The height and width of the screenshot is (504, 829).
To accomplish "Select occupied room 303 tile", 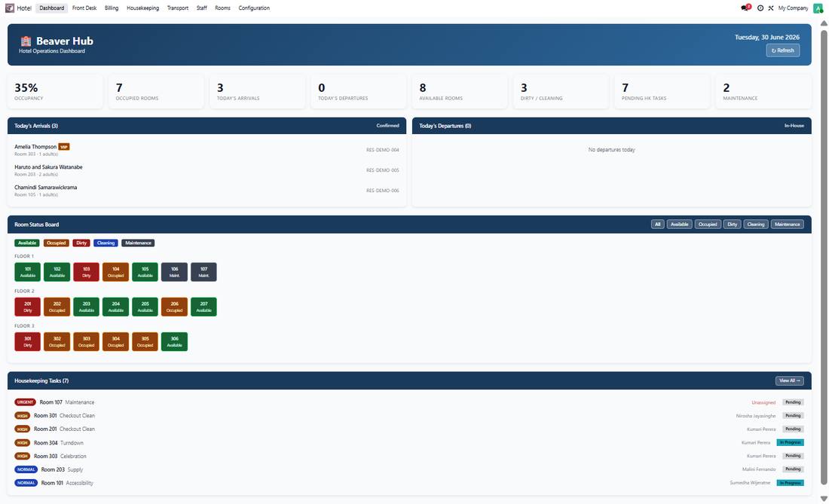I will [x=86, y=342].
